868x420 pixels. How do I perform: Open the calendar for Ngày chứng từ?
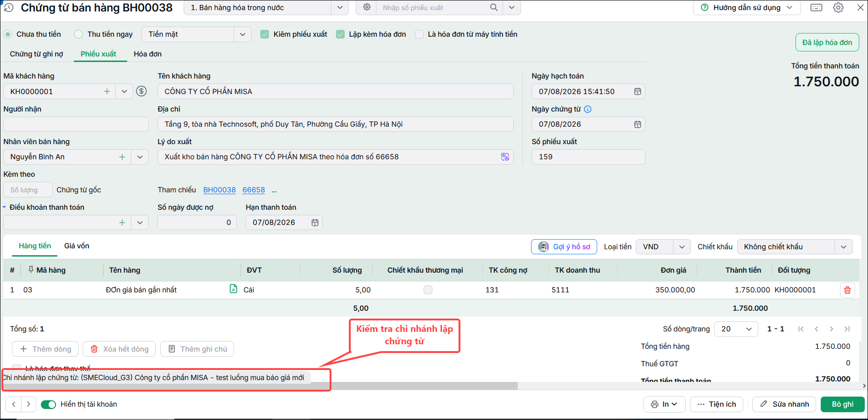pos(638,124)
